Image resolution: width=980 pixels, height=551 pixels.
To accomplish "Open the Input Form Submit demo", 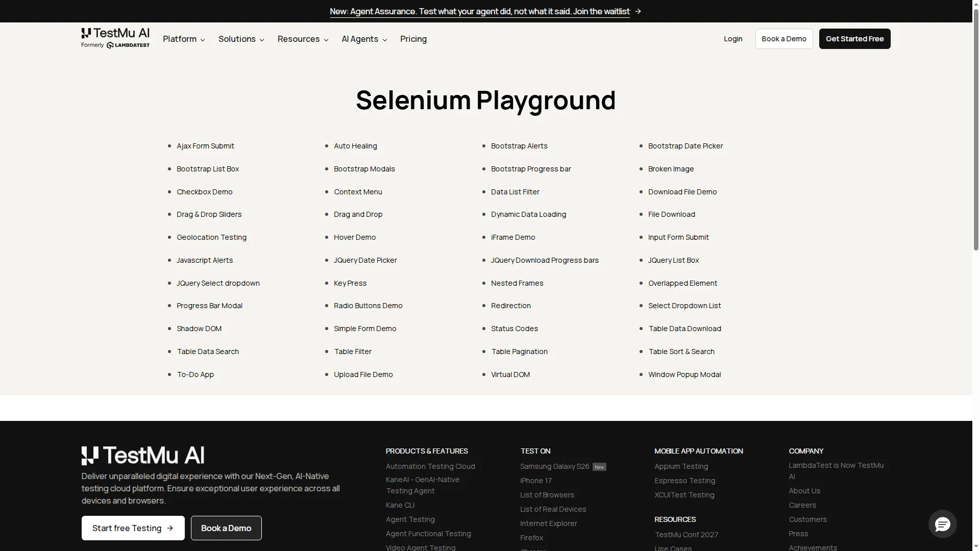I will [678, 237].
